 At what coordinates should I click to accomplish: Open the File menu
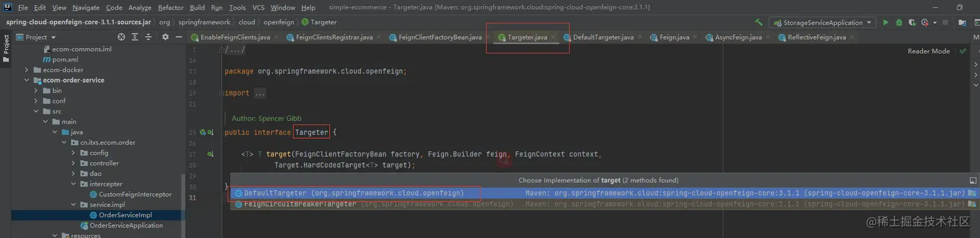(23, 7)
